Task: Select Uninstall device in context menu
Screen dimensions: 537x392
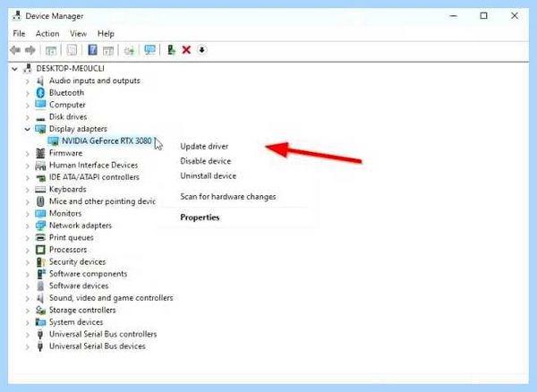Action: tap(209, 176)
